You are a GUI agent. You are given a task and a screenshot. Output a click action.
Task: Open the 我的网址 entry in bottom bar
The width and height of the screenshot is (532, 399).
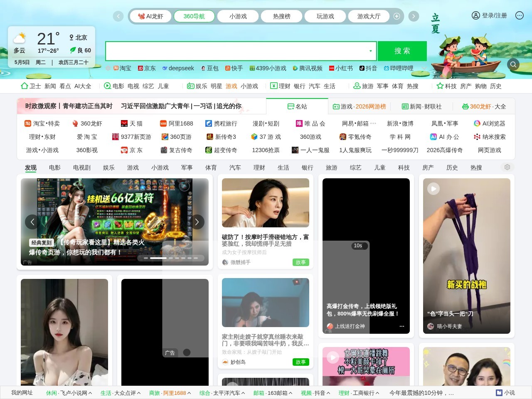pyautogui.click(x=22, y=393)
